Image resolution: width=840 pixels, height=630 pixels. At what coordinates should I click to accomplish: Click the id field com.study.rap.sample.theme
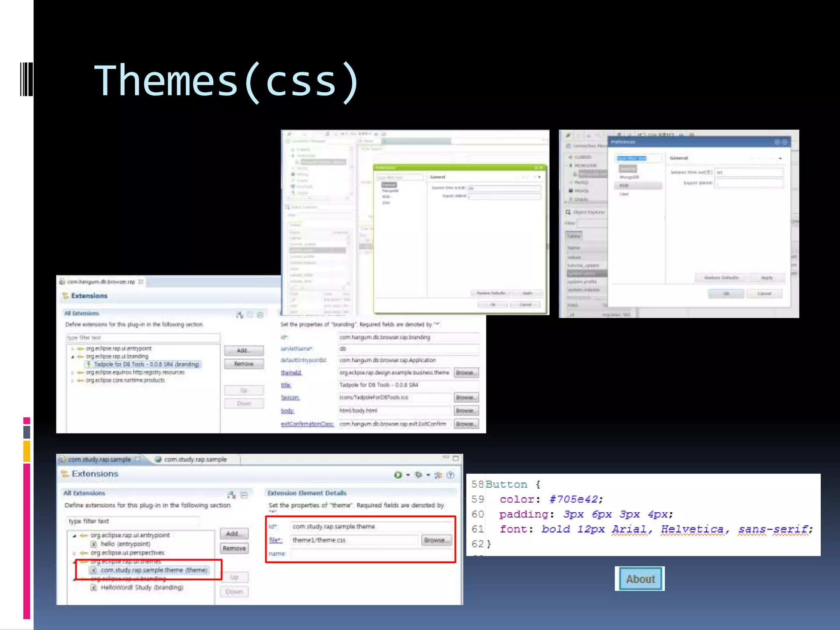371,526
